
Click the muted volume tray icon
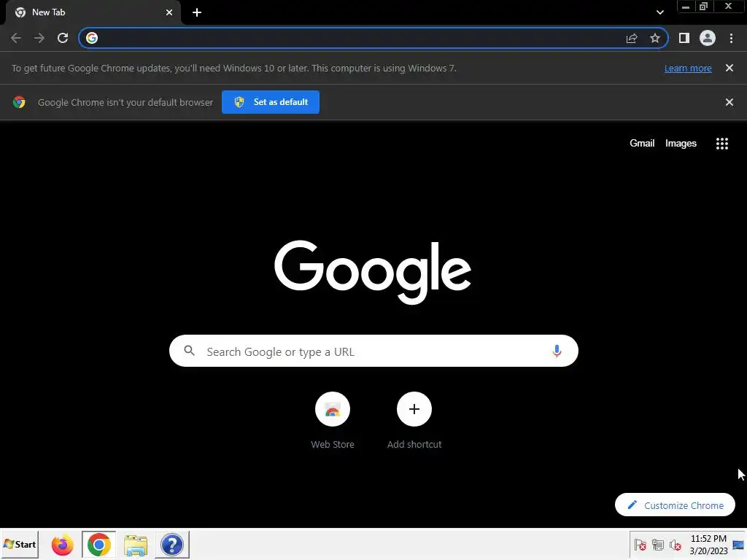(x=675, y=545)
